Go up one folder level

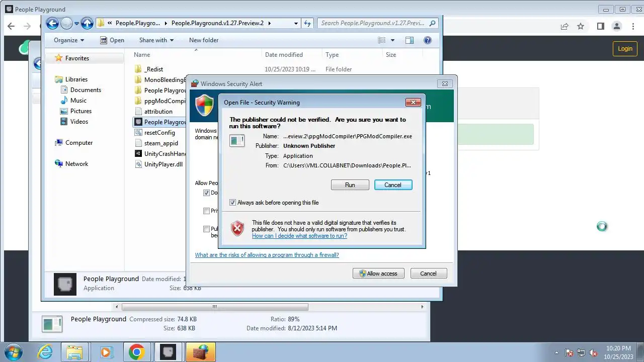(87, 23)
